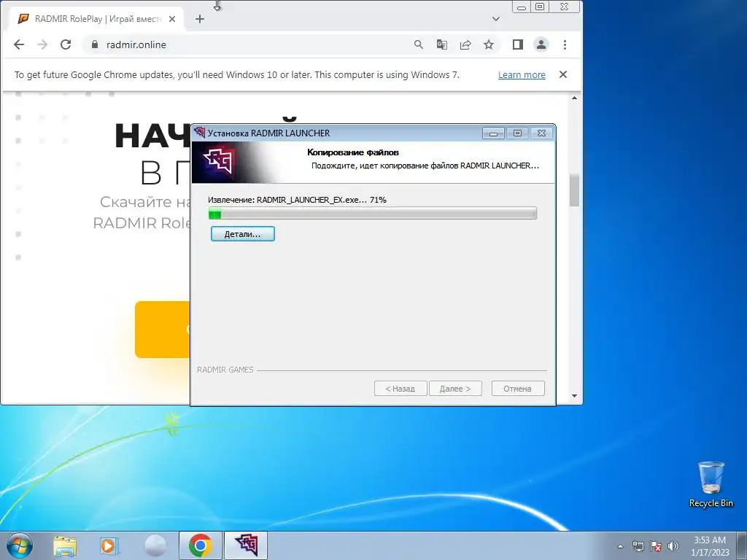The width and height of the screenshot is (747, 560).
Task: Switch to Chrome on the taskbar
Action: tap(200, 545)
